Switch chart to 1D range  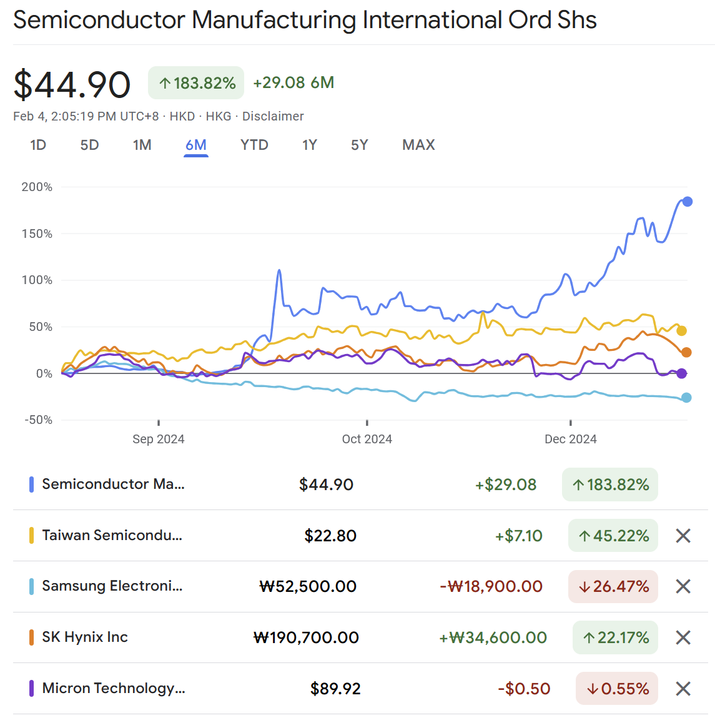(38, 145)
